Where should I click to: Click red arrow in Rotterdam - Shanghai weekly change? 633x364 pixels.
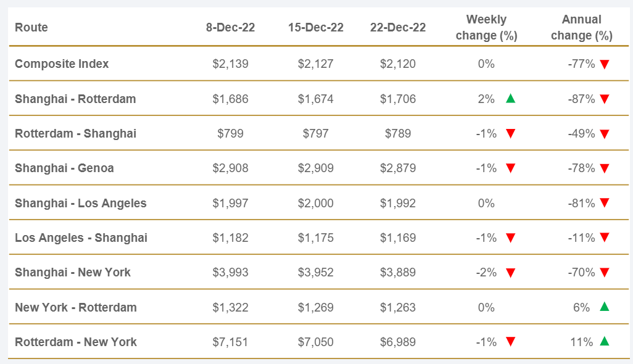[x=510, y=133]
